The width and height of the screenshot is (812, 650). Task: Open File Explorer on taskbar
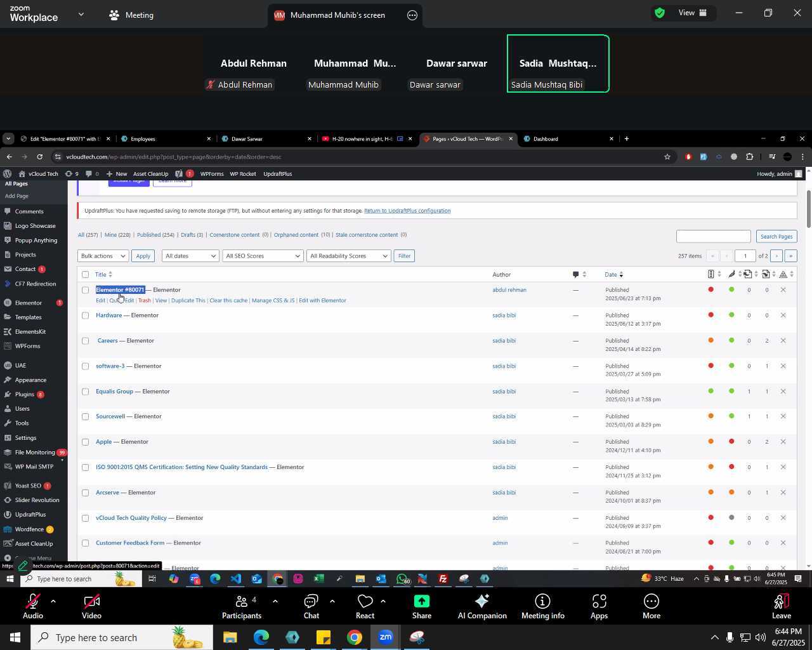pyautogui.click(x=230, y=637)
